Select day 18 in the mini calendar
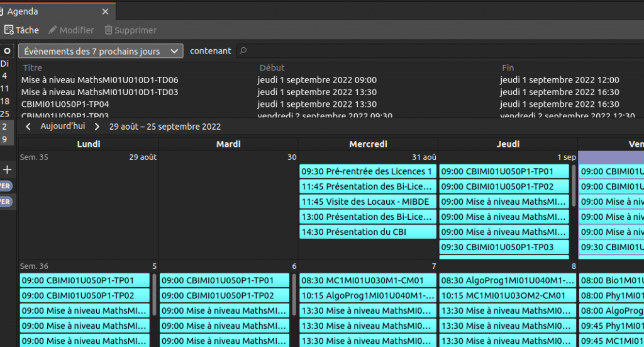The height and width of the screenshot is (347, 644). coord(4,101)
